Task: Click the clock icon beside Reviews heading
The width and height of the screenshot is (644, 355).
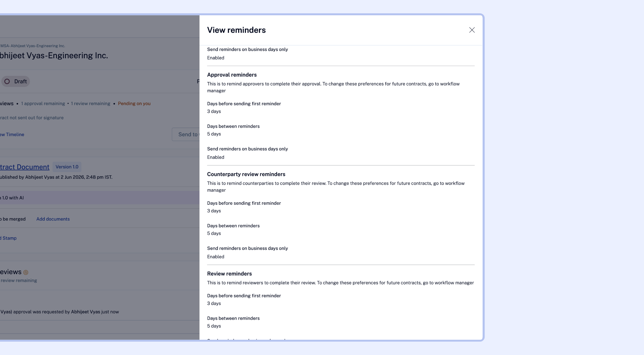Action: pos(26,272)
